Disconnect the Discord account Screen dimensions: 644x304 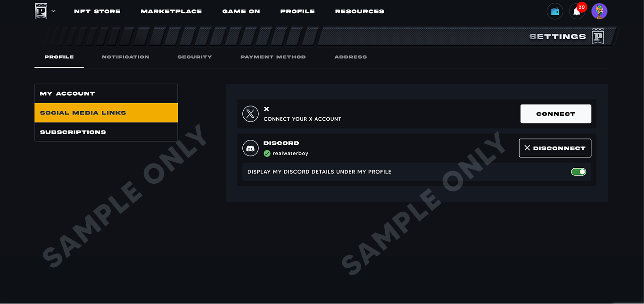tap(555, 148)
